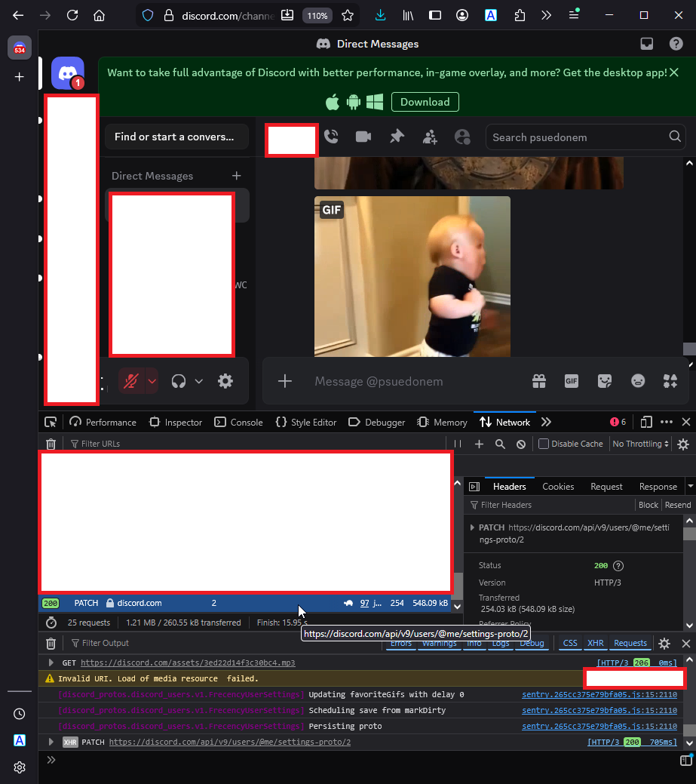Viewport: 696px width, 784px height.
Task: Open pinned messages in the DM
Action: (x=397, y=137)
